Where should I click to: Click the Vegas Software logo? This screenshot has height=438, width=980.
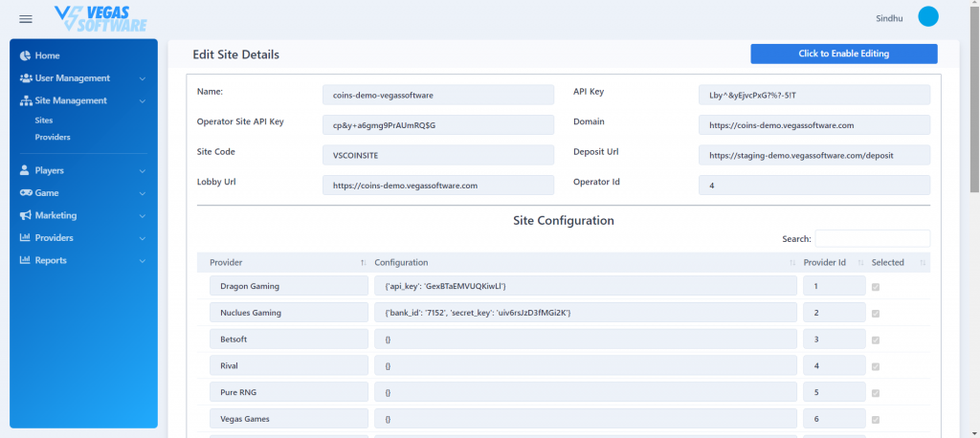(x=100, y=18)
